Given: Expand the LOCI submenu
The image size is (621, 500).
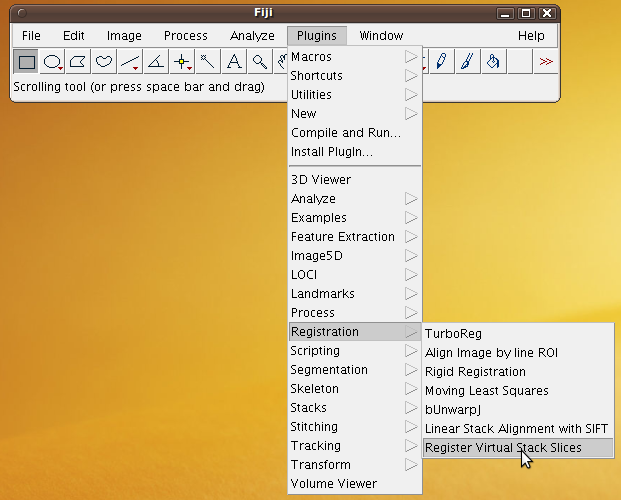Looking at the screenshot, I should pos(354,275).
